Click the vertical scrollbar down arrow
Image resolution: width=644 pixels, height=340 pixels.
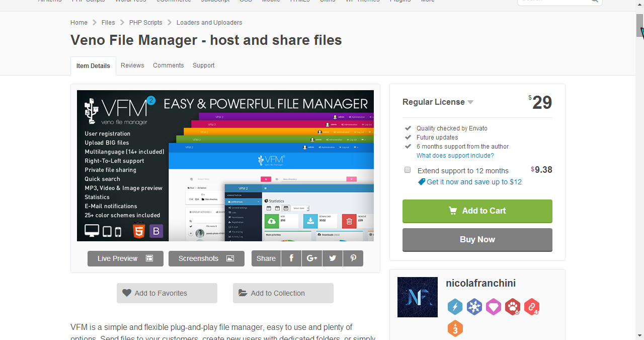click(640, 335)
